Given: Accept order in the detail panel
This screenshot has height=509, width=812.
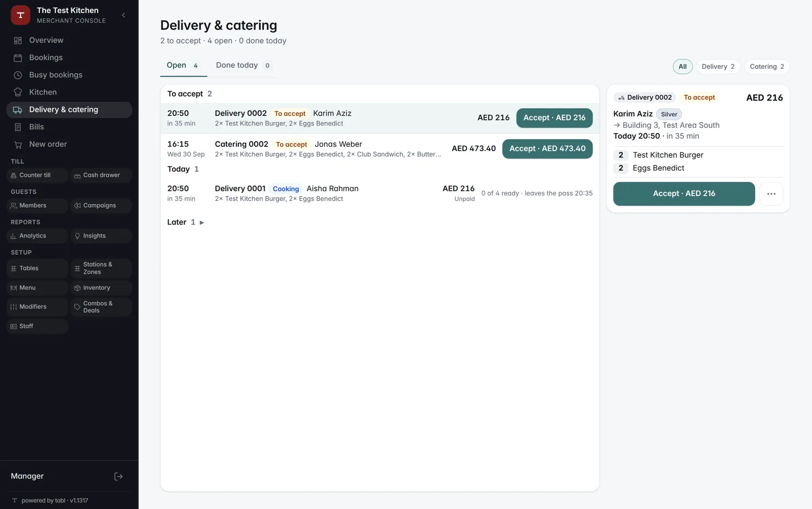Looking at the screenshot, I should (684, 194).
